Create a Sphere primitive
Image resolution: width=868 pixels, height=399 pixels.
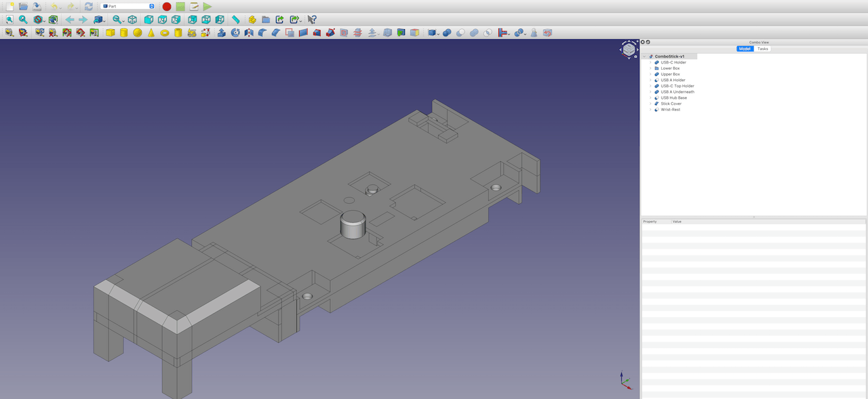click(x=138, y=32)
